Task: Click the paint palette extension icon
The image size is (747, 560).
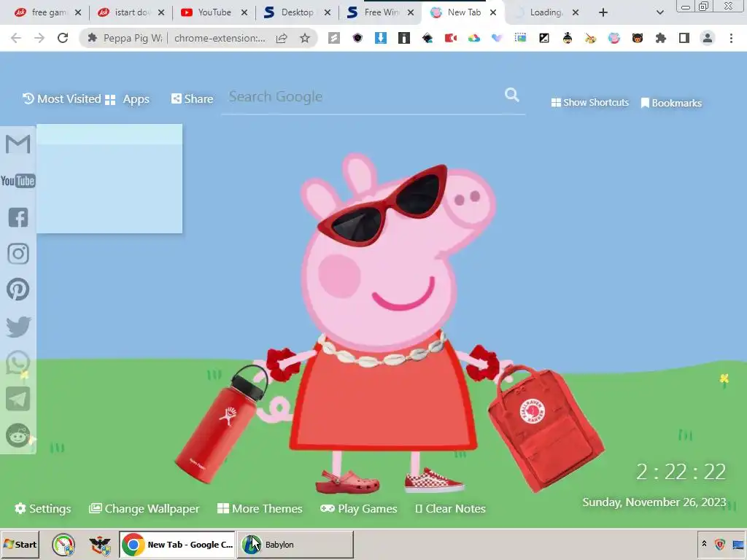Action: [x=591, y=38]
